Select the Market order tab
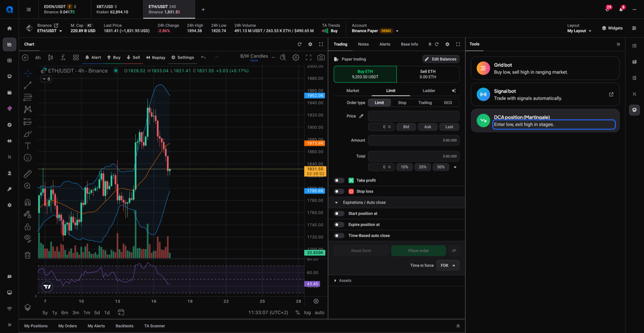The image size is (644, 333). click(353, 91)
